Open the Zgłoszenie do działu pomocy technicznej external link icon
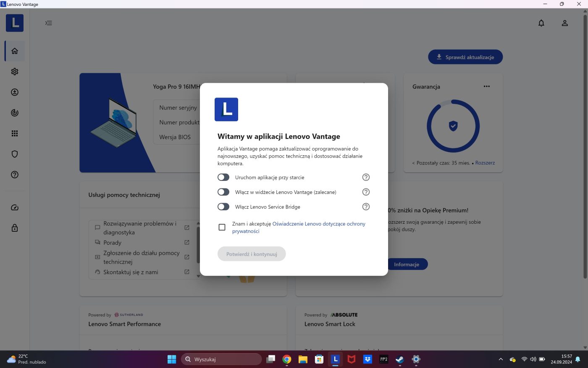588x368 pixels. (187, 257)
